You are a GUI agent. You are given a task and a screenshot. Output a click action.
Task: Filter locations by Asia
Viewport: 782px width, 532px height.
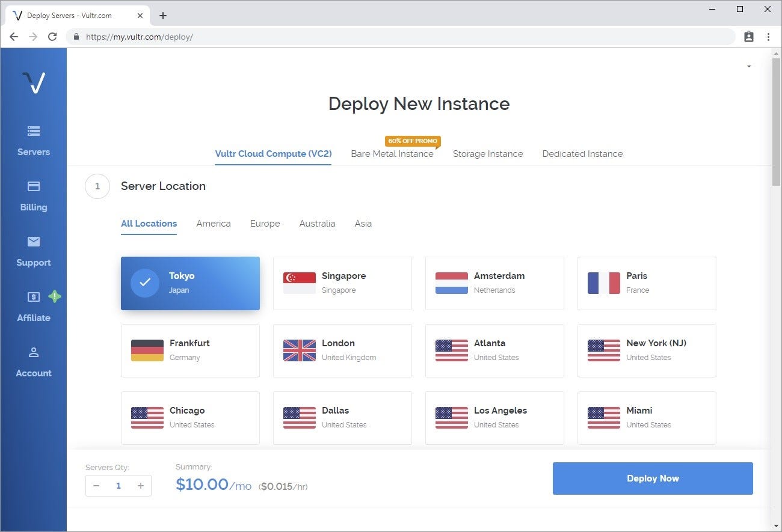click(x=363, y=224)
